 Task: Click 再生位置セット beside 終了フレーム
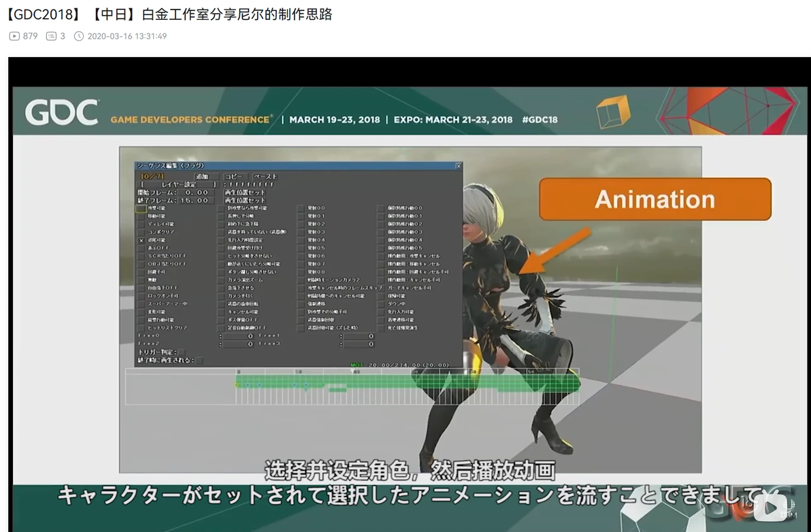245,200
